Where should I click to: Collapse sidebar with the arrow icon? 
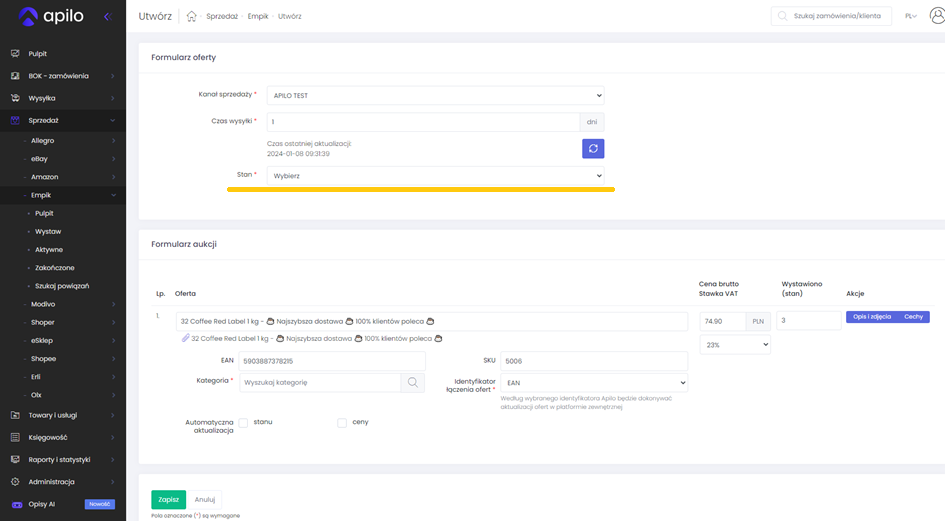click(x=107, y=17)
